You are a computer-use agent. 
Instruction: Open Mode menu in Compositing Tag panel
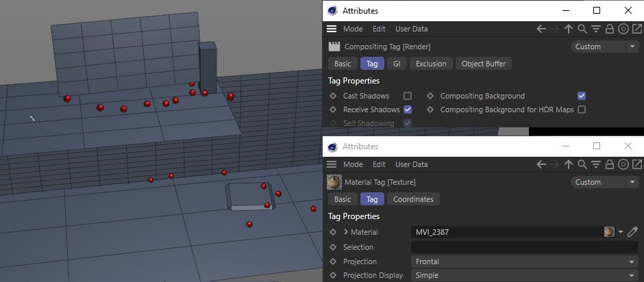pyautogui.click(x=353, y=29)
